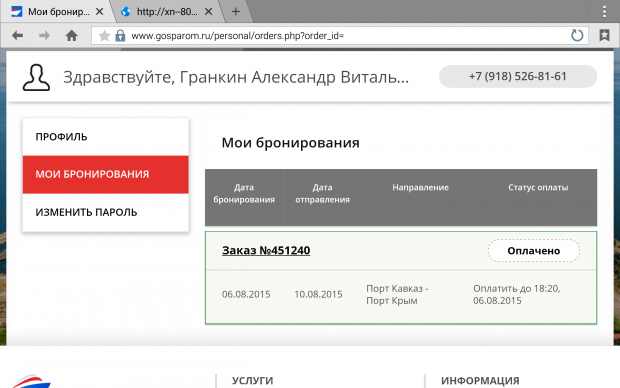This screenshot has width=620, height=388.
Task: Click the greeting 'Здравствуйте, Гранкин Александр' text
Action: point(236,77)
